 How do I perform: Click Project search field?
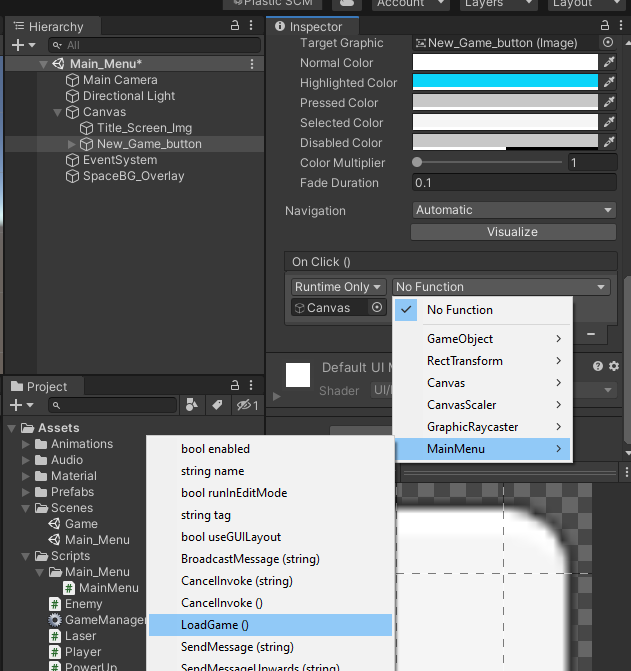point(113,405)
